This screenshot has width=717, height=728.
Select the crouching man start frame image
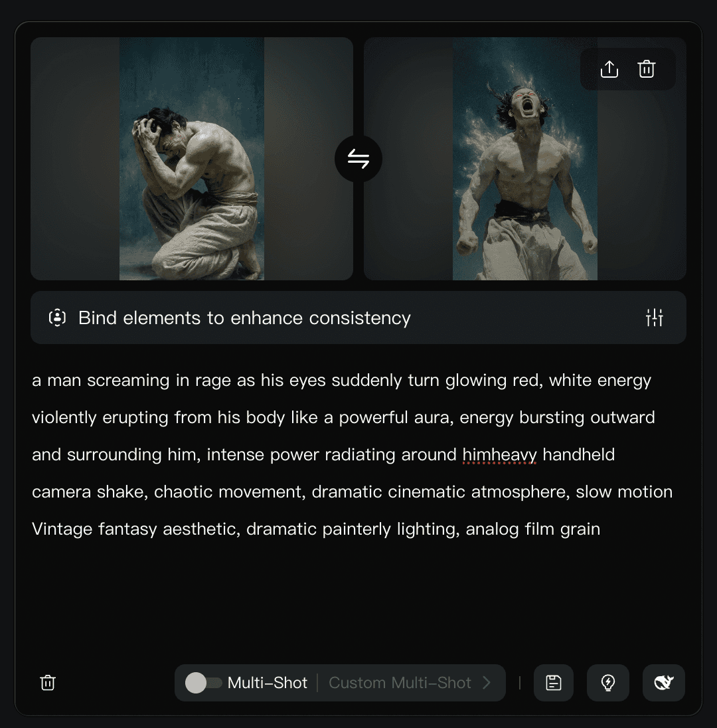coord(192,159)
